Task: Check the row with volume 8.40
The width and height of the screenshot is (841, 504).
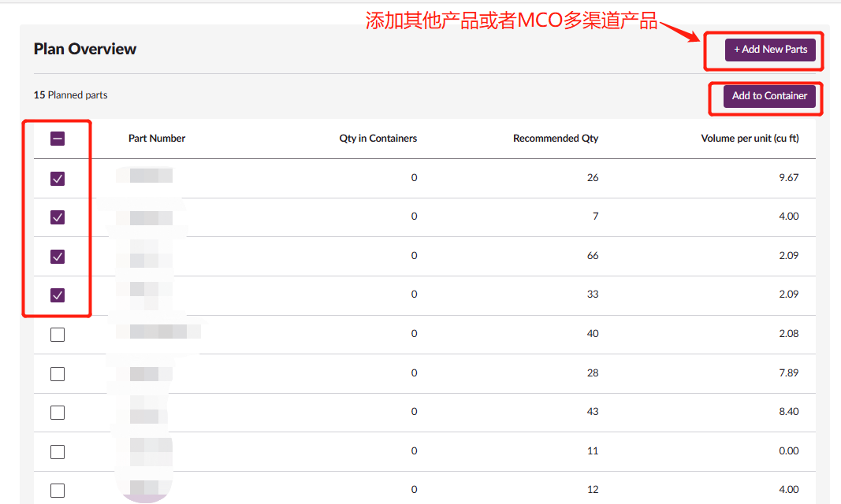Action: click(x=57, y=412)
